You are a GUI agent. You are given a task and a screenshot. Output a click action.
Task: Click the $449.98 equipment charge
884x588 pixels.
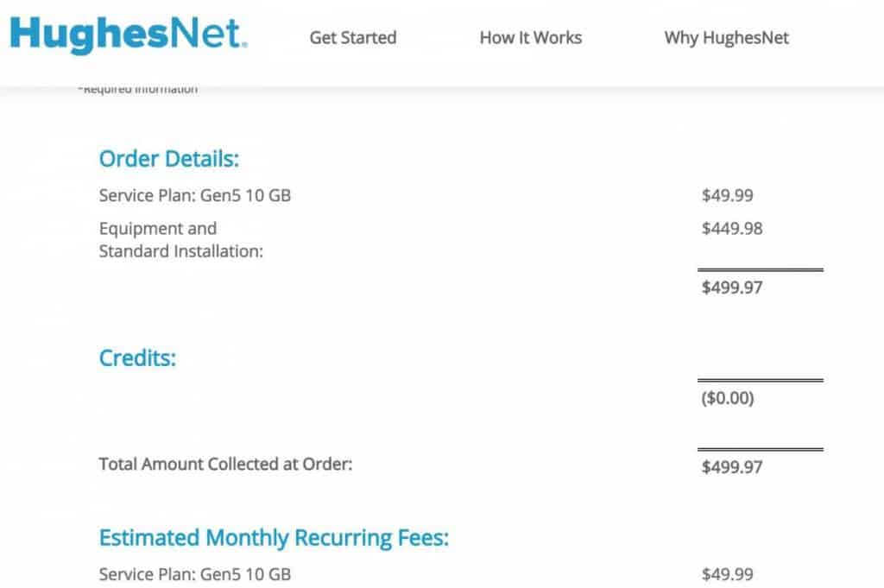[x=734, y=228]
